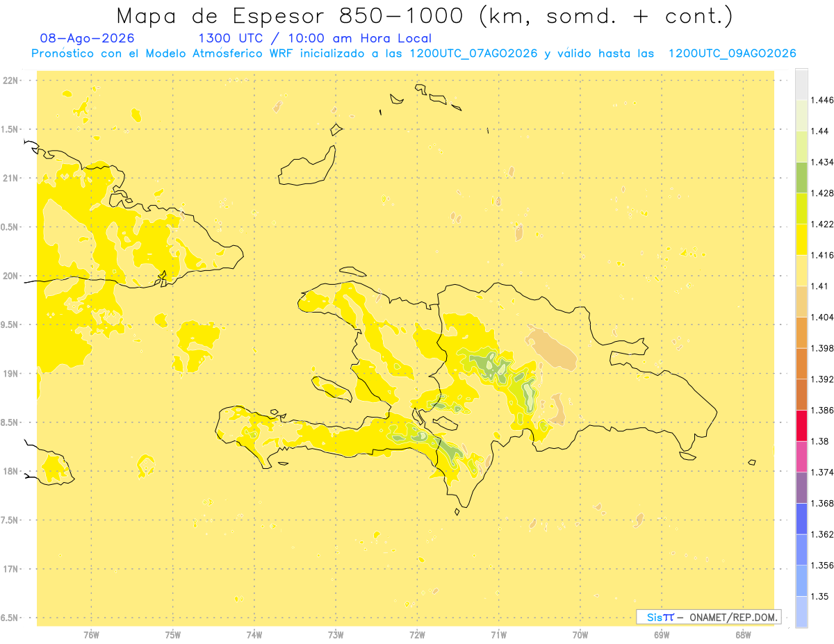834x644 pixels.
Task: Click the "69W" longitude label
Action: (662, 634)
